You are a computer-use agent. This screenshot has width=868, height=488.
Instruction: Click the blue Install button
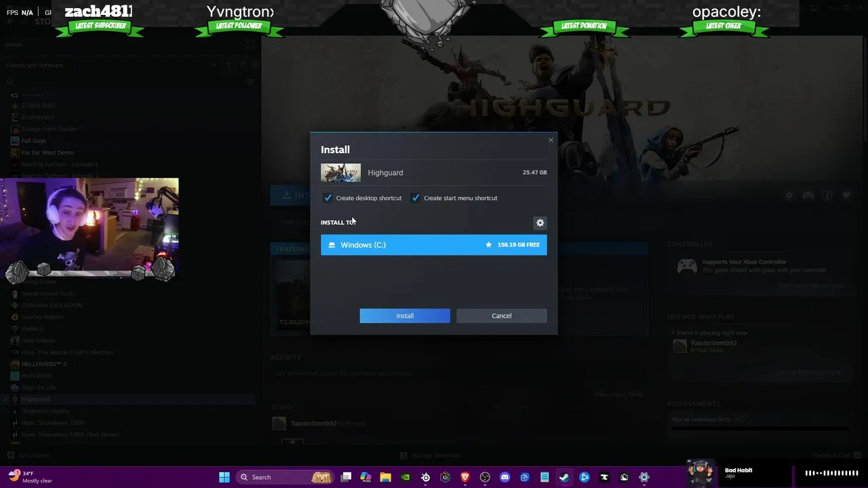(405, 316)
